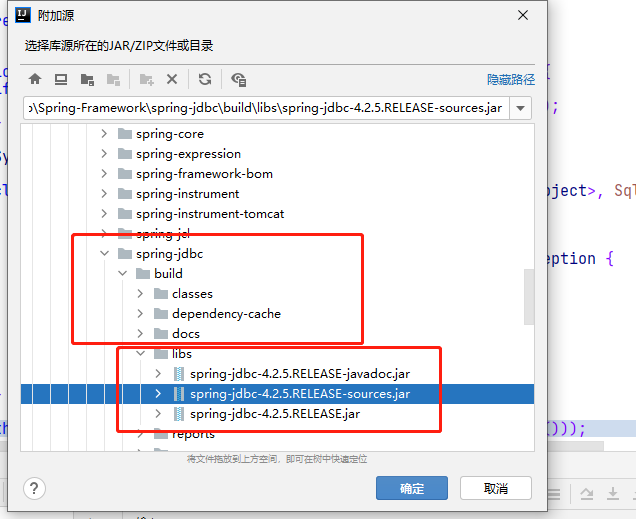Click the spring-jdbc-4.2.5.RELEASE.jar archive icon
This screenshot has width=636, height=519.
click(179, 414)
